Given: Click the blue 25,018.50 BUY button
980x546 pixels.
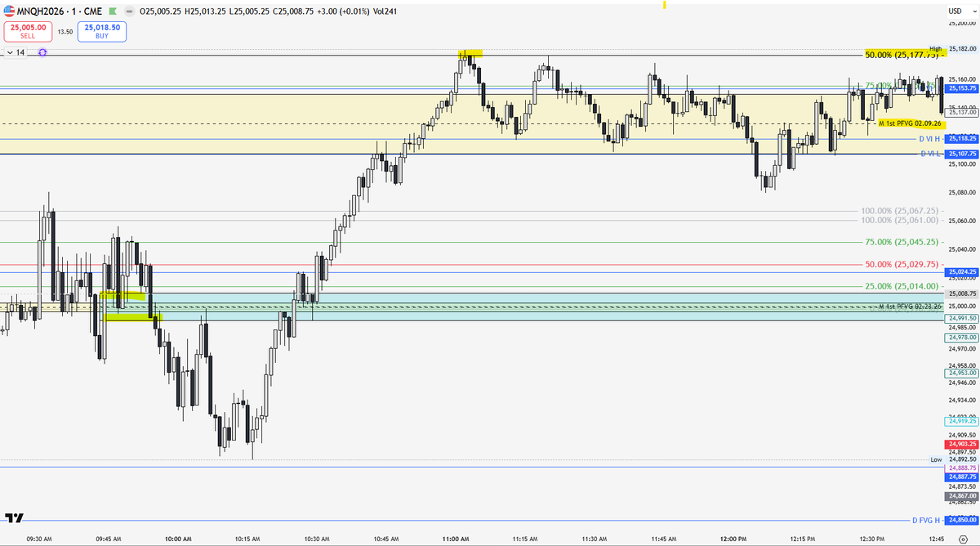Looking at the screenshot, I should (x=101, y=32).
